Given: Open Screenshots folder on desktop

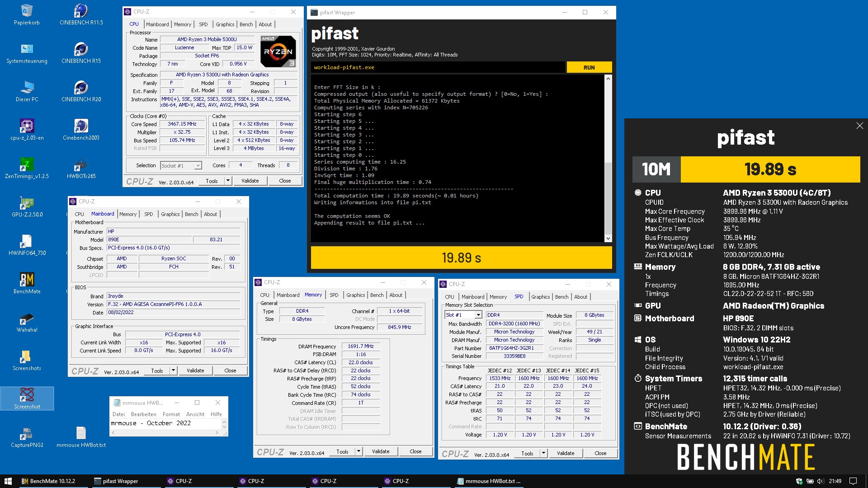Looking at the screenshot, I should click(x=27, y=360).
